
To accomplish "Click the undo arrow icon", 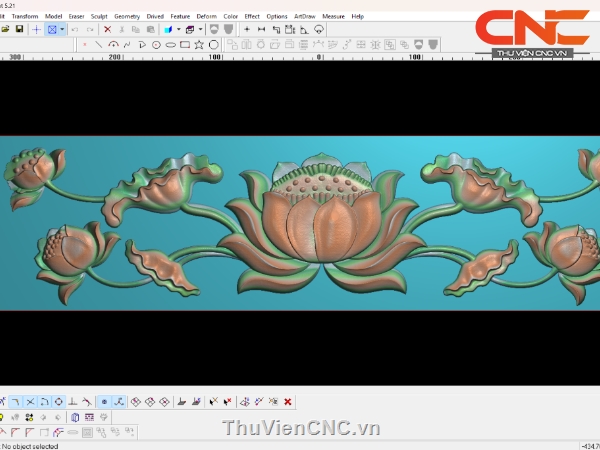I will 75,30.
